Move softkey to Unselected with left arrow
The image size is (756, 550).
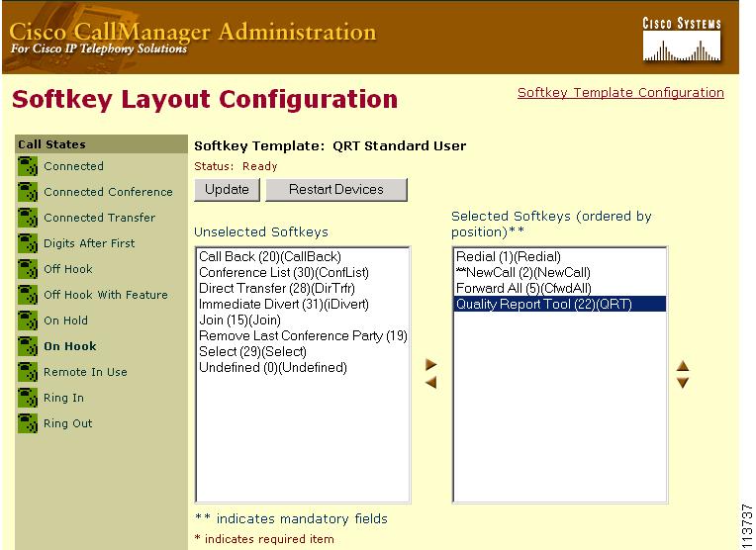431,383
